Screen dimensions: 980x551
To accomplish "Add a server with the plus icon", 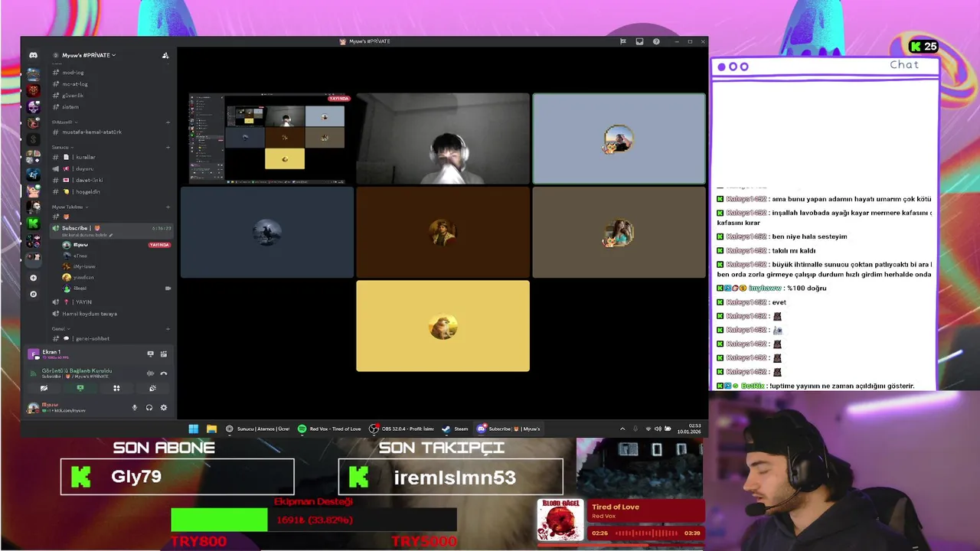I will (x=33, y=278).
